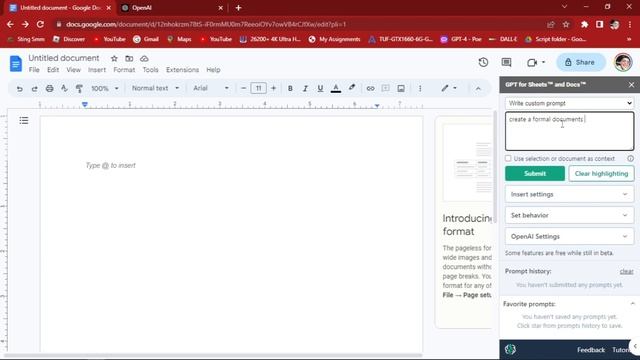Viewport: 640px width, 360px height.
Task: Open the More toolbar options menu
Action: (x=420, y=88)
